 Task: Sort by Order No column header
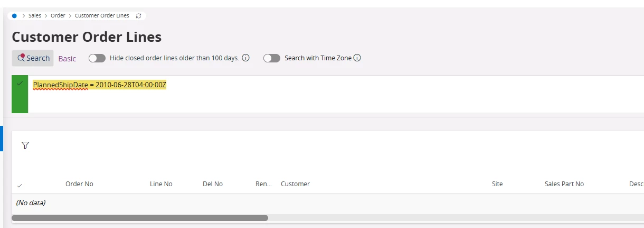pos(79,184)
